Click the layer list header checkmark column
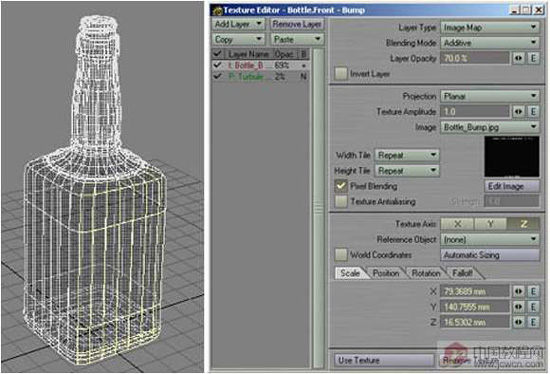Screen dimensions: 550x374 click(217, 54)
